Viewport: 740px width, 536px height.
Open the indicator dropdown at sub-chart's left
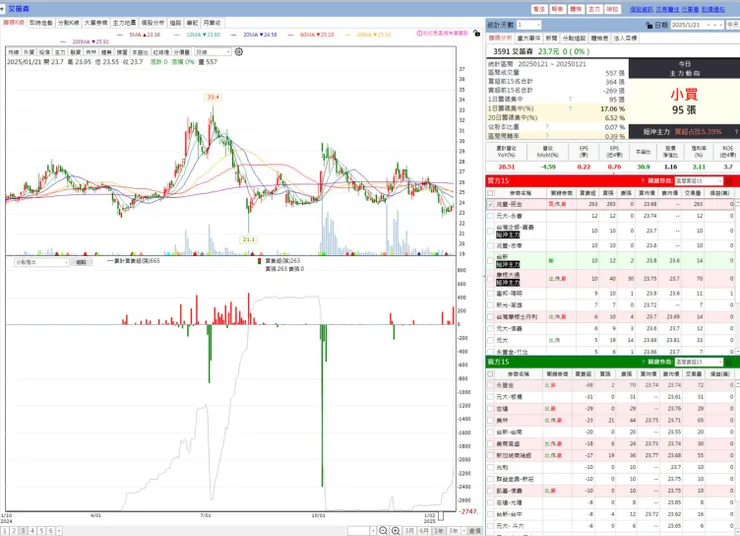pos(42,262)
